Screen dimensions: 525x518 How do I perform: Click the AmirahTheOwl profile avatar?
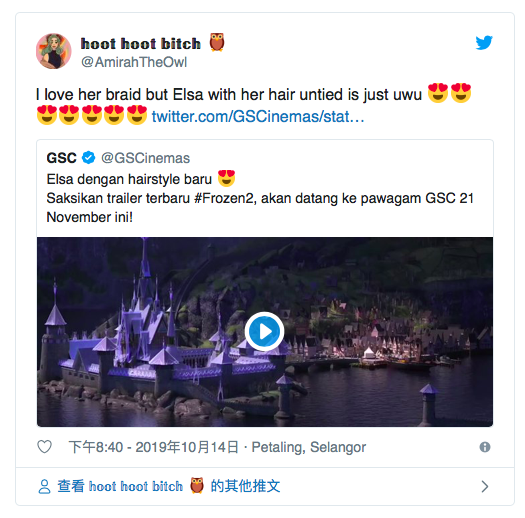[54, 51]
